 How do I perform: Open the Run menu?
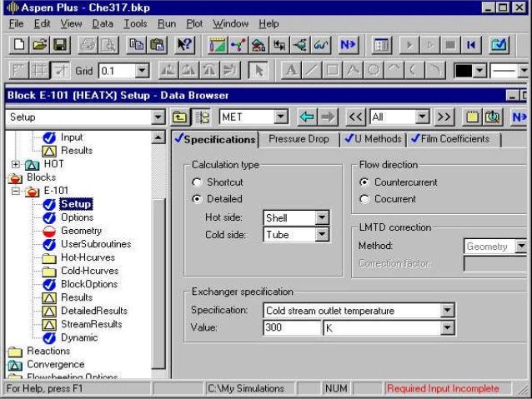click(x=167, y=23)
